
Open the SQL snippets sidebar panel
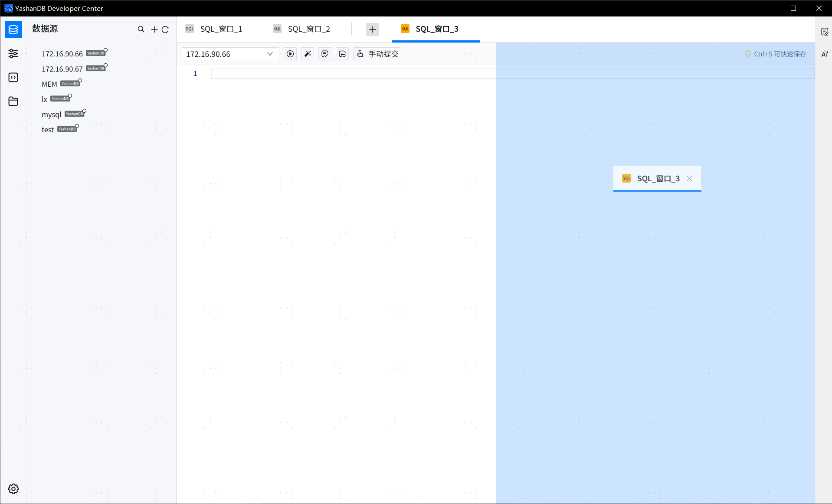point(13,77)
